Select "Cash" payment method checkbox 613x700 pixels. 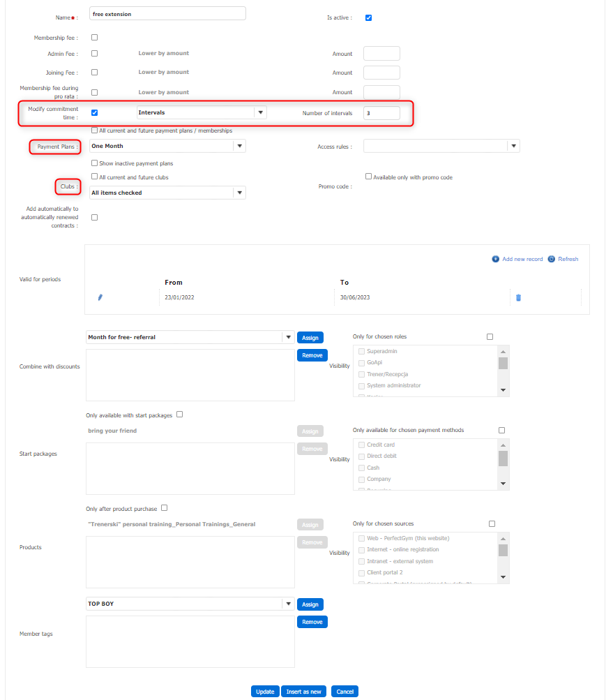360,468
